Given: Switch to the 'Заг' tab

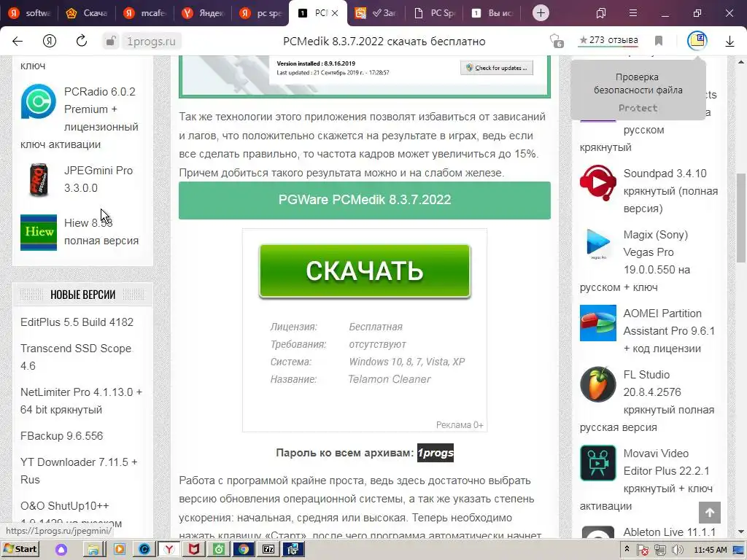Looking at the screenshot, I should coord(376,13).
